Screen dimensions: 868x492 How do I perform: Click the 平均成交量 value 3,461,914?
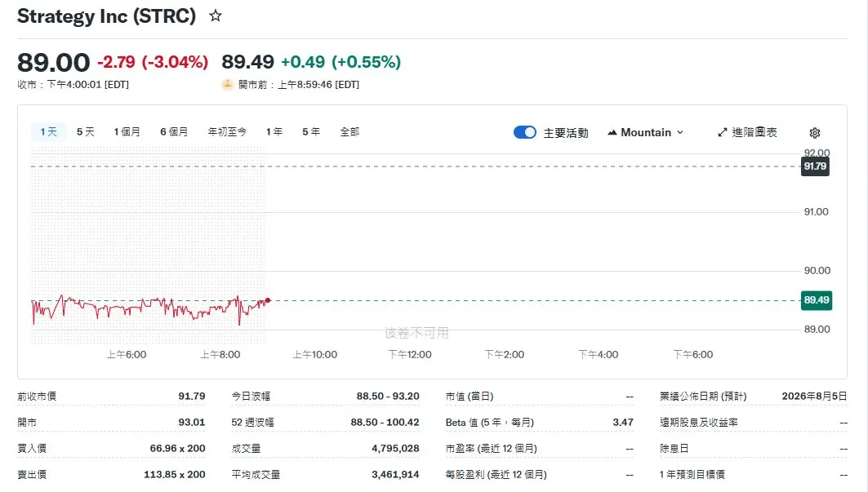tap(395, 474)
